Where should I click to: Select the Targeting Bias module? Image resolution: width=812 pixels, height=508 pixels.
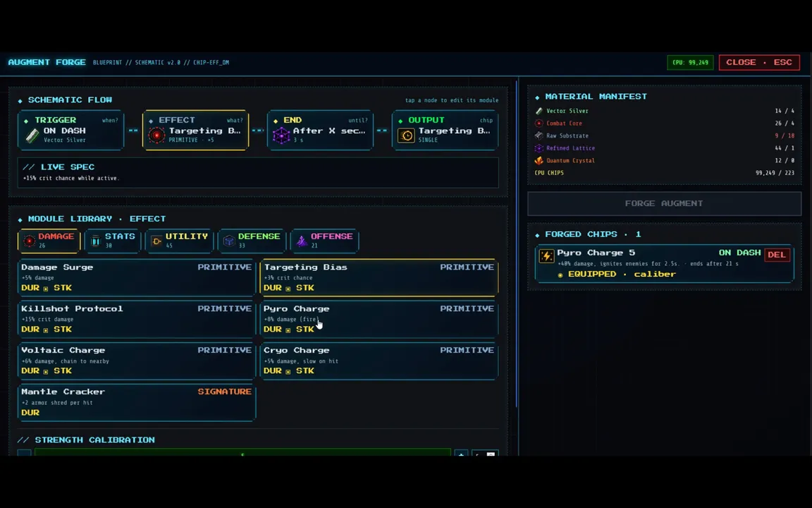pyautogui.click(x=379, y=277)
